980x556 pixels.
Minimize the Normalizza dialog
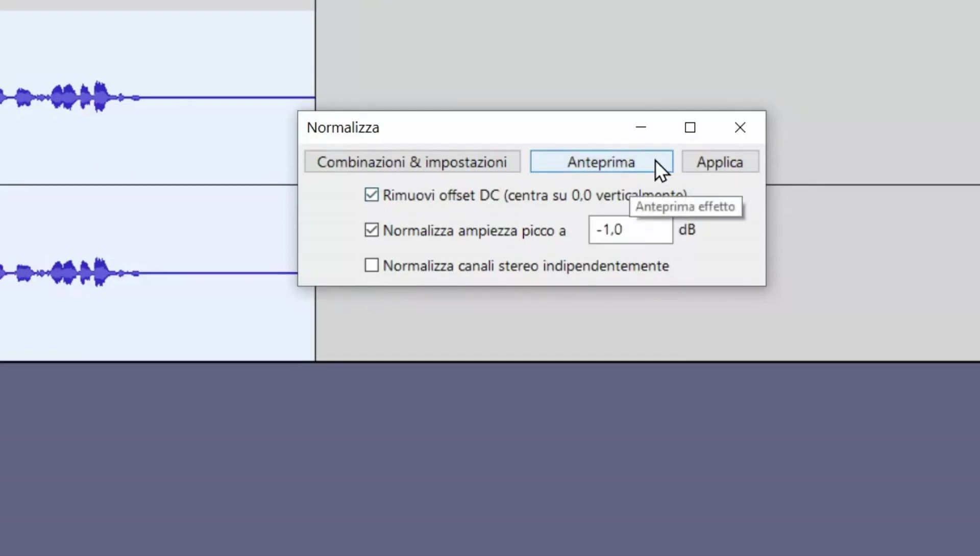[641, 127]
